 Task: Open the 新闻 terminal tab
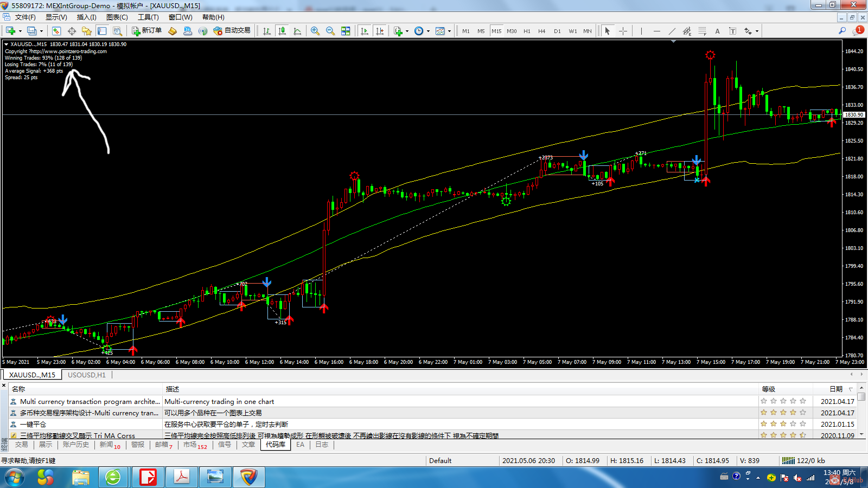point(110,445)
